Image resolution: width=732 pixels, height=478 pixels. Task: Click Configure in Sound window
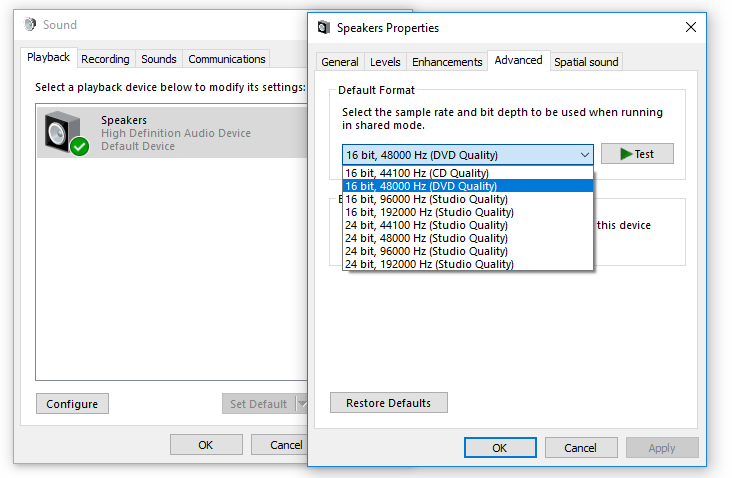(x=72, y=404)
